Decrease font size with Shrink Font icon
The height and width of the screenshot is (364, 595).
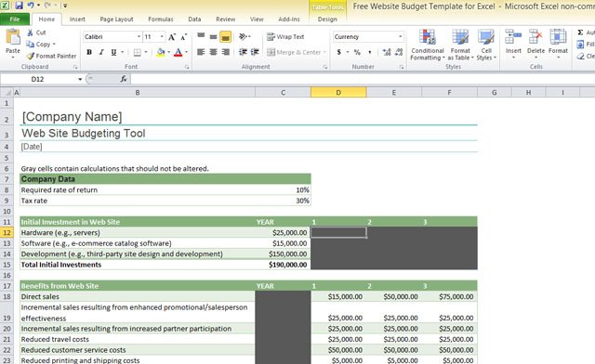(184, 37)
